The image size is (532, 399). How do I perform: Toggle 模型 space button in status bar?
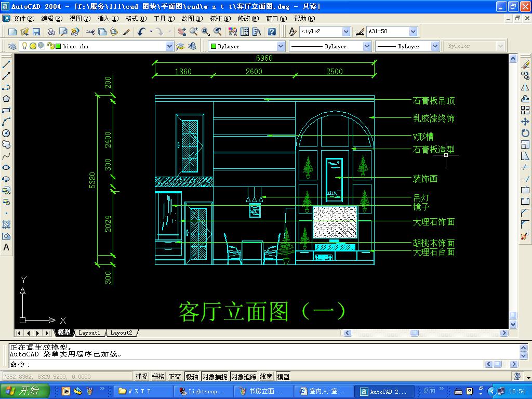[x=283, y=377]
